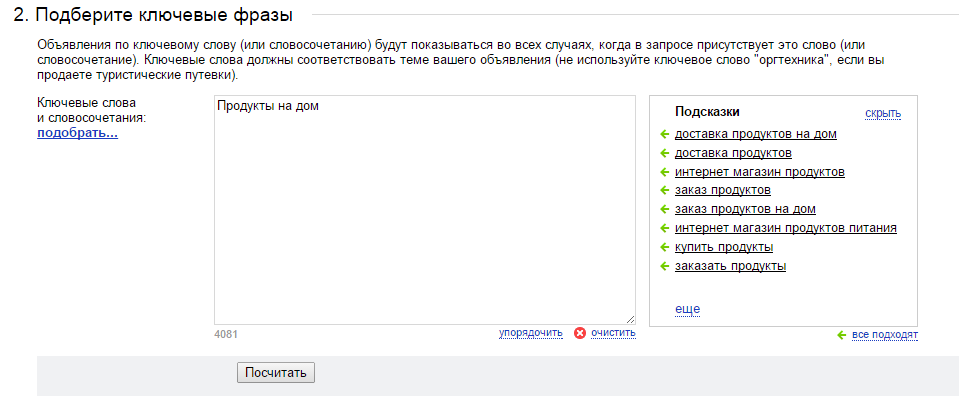This screenshot has width=959, height=413.
Task: Add suggestion 'интернет магазин продуктов питания'
Action: [786, 228]
